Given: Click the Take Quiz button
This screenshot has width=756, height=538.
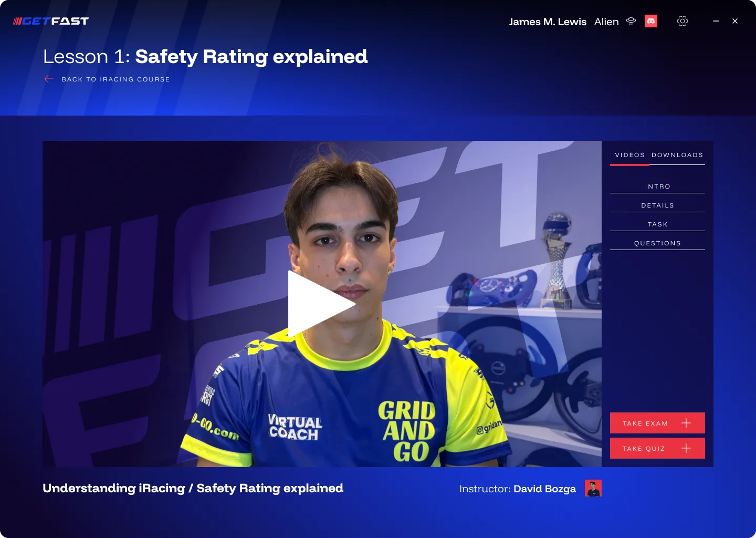Looking at the screenshot, I should pos(657,448).
